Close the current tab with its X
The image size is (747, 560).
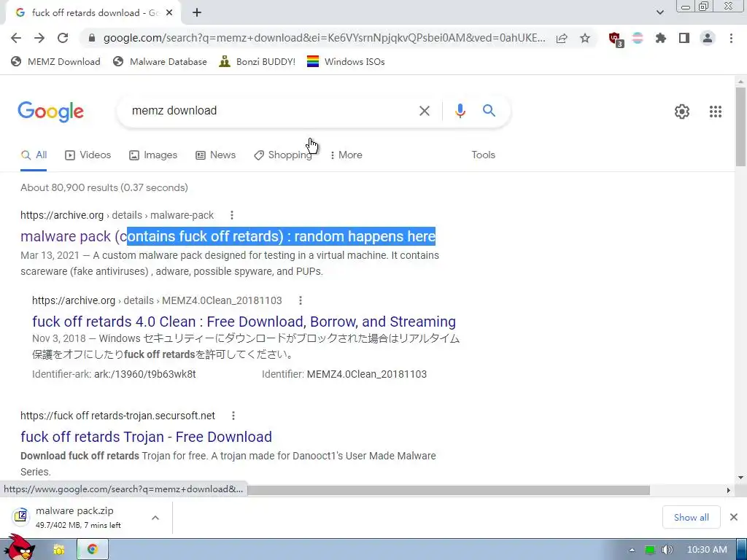[169, 13]
